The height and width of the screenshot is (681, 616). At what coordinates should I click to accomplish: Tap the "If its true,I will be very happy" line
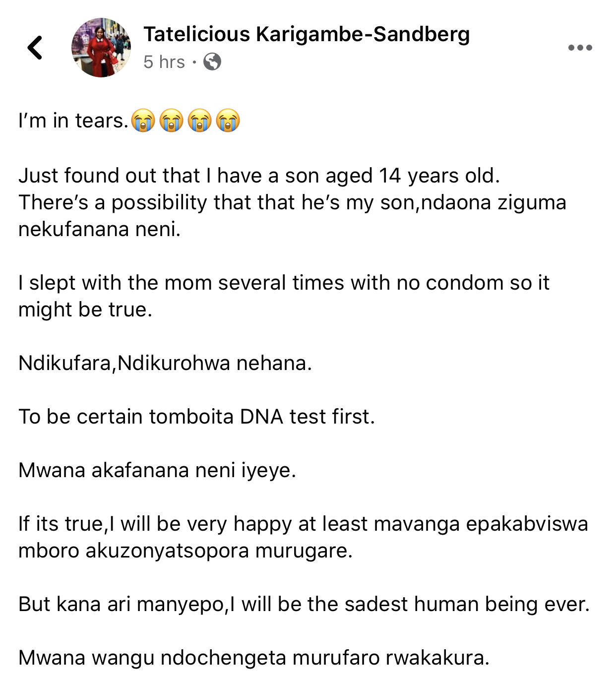[303, 524]
